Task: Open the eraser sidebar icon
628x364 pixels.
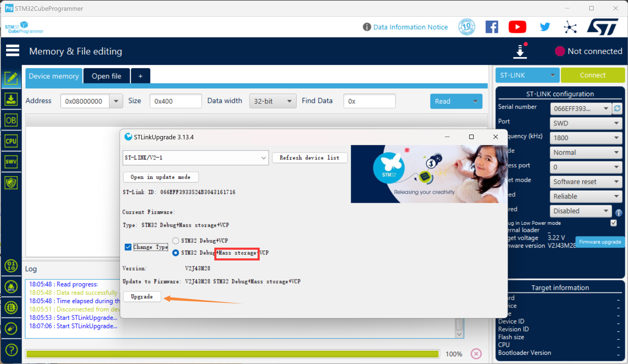Action: [11, 328]
